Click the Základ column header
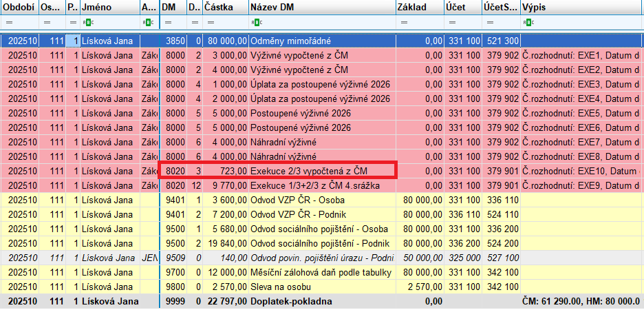 [x=418, y=8]
